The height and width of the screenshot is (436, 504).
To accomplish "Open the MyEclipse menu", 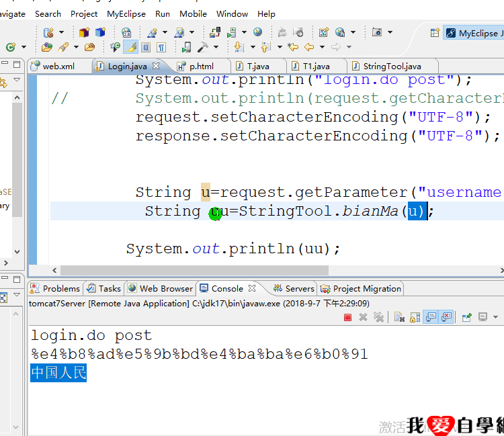I will [126, 14].
